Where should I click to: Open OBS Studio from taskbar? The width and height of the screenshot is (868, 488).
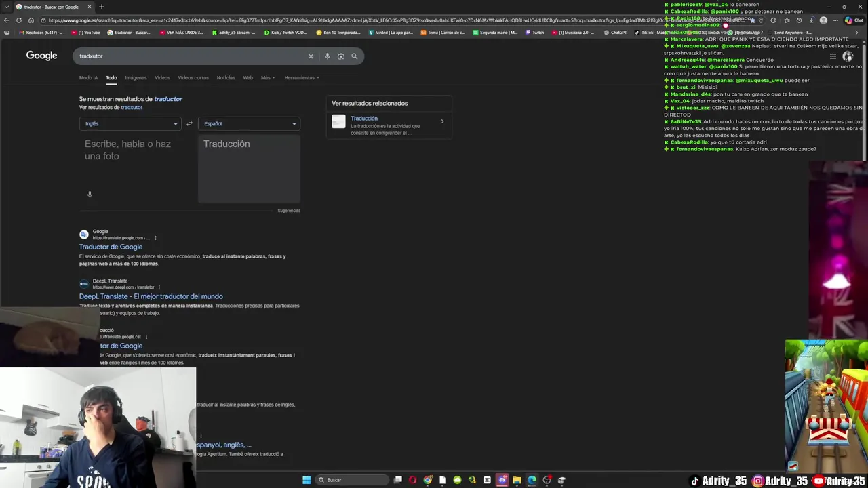point(547,480)
